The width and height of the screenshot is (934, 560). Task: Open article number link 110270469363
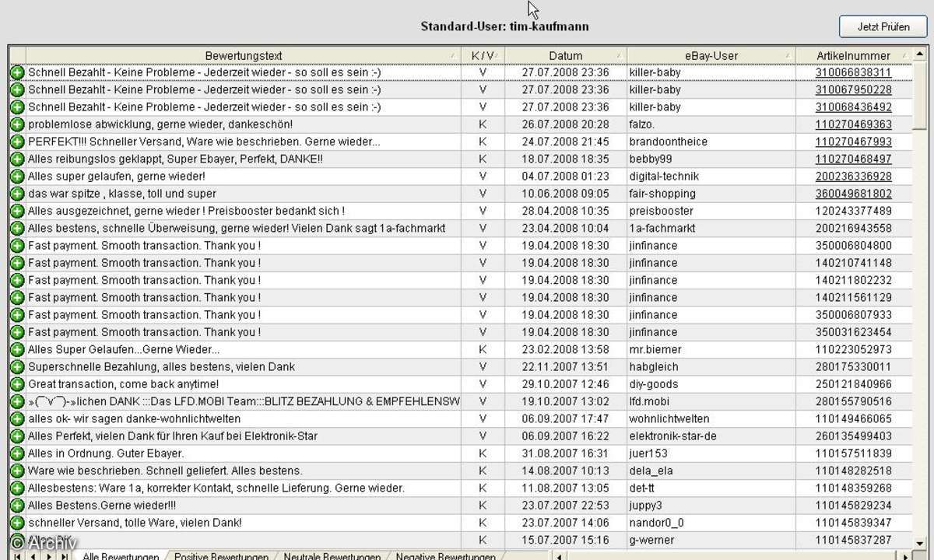[x=854, y=124]
